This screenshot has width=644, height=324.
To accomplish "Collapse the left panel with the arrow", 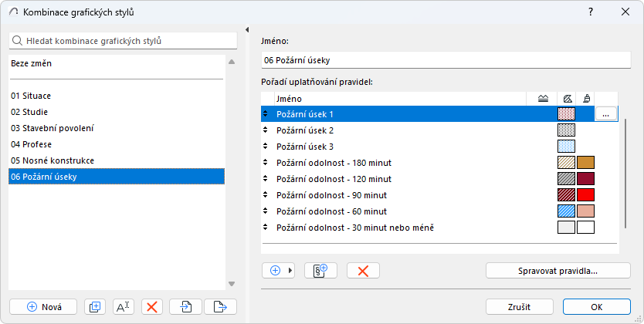I will (246, 30).
